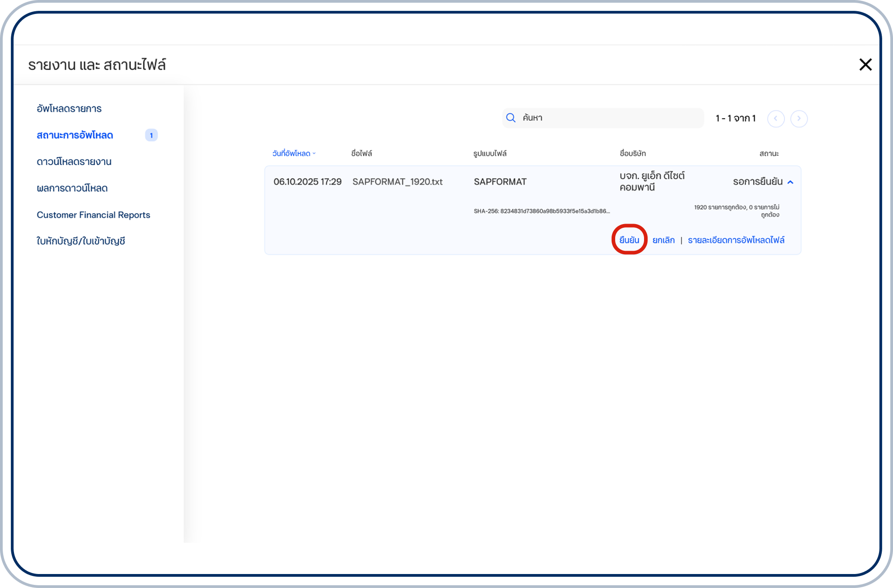Open ดาวน์โหลดรายงาน menu item
Screen dimensions: 893x588
[74, 162]
